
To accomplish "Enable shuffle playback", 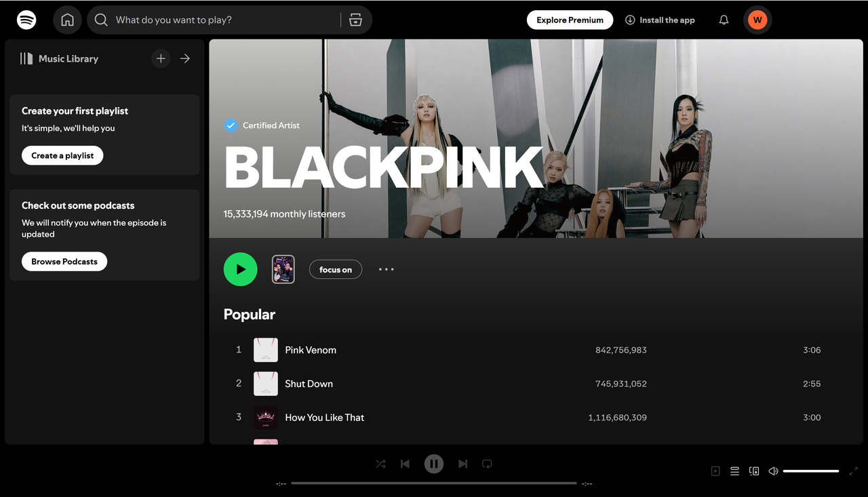I will click(x=380, y=464).
